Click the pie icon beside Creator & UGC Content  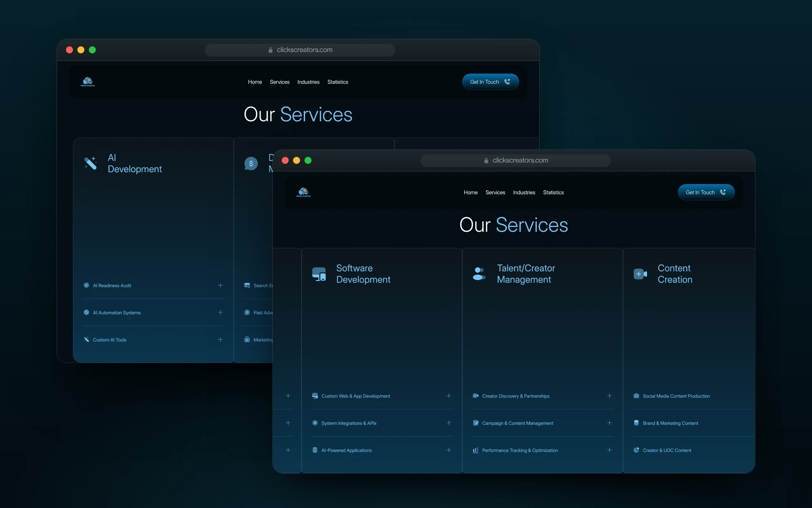coord(636,450)
